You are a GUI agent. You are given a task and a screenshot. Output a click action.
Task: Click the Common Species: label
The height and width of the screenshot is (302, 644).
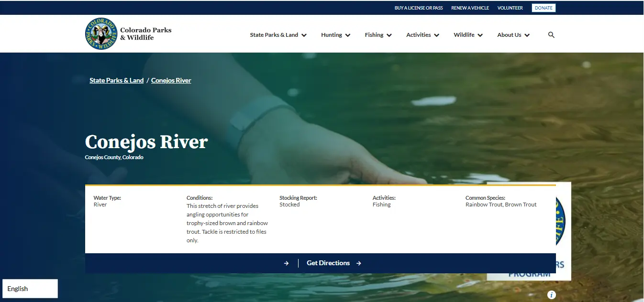coord(485,198)
